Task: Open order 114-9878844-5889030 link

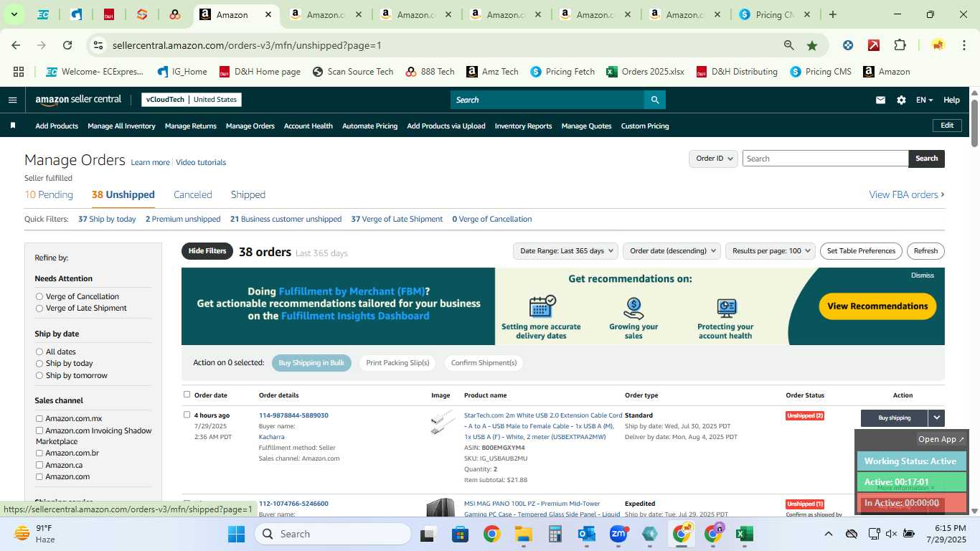Action: pyautogui.click(x=293, y=415)
